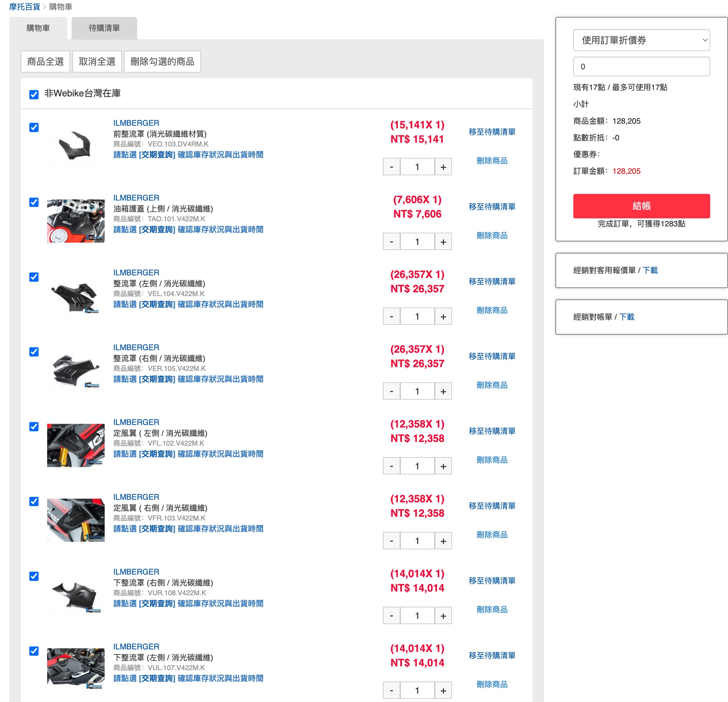Image resolution: width=728 pixels, height=702 pixels.
Task: Select the 購物車 tab
Action: point(38,28)
